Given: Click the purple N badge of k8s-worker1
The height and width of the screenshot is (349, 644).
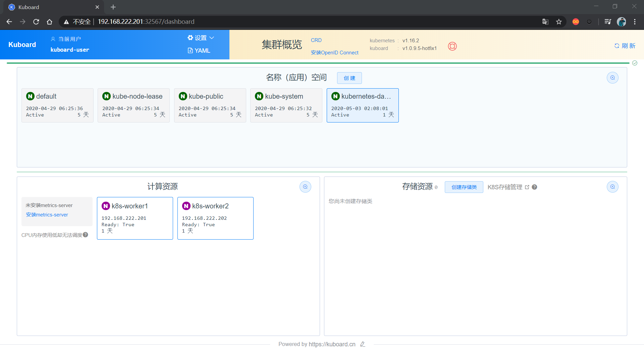Looking at the screenshot, I should pos(106,206).
